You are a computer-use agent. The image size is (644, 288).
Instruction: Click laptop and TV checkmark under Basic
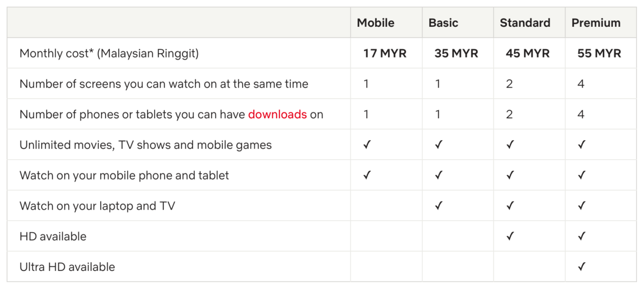(x=438, y=205)
